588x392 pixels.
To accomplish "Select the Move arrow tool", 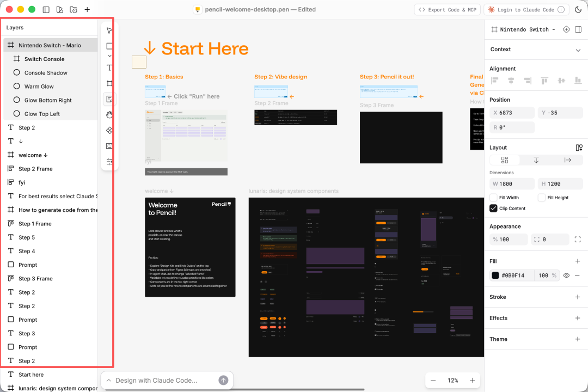I will [x=109, y=30].
